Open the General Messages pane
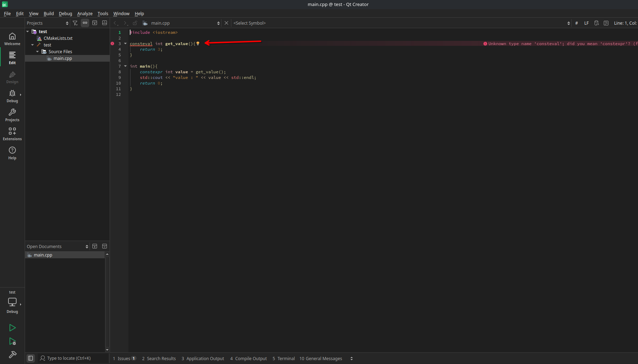 point(321,358)
